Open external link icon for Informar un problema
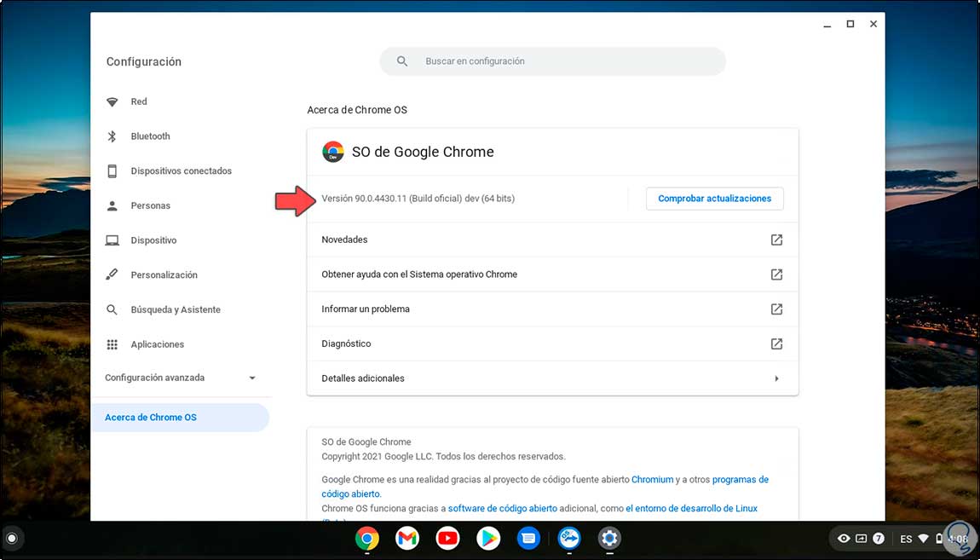This screenshot has width=980, height=560. pos(776,309)
